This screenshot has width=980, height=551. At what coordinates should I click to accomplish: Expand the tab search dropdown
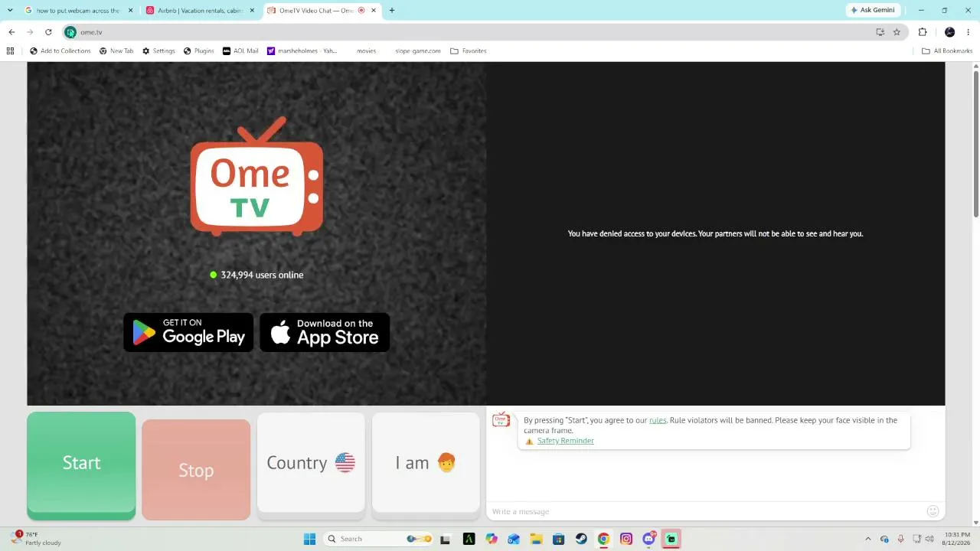coord(10,11)
